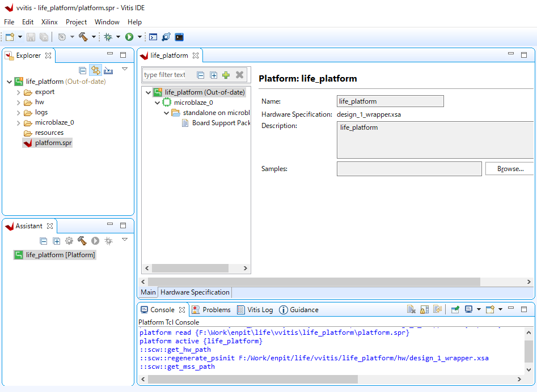Switch to the Problems tab

[212, 309]
